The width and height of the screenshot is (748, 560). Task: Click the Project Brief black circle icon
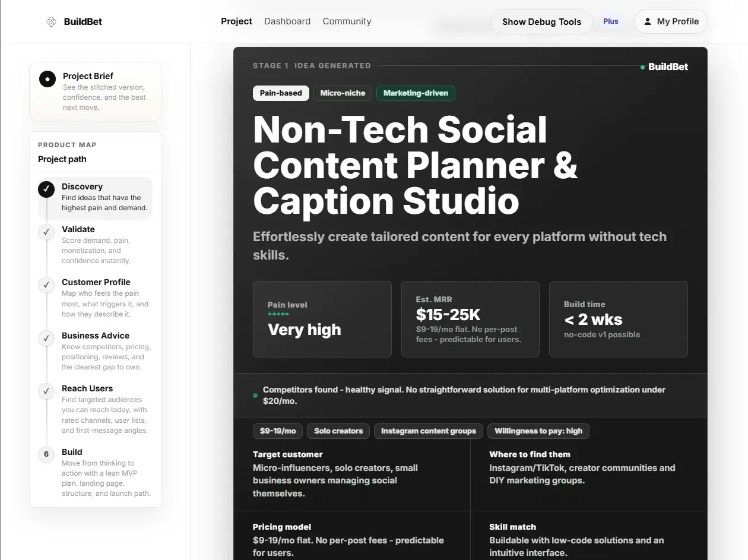47,78
